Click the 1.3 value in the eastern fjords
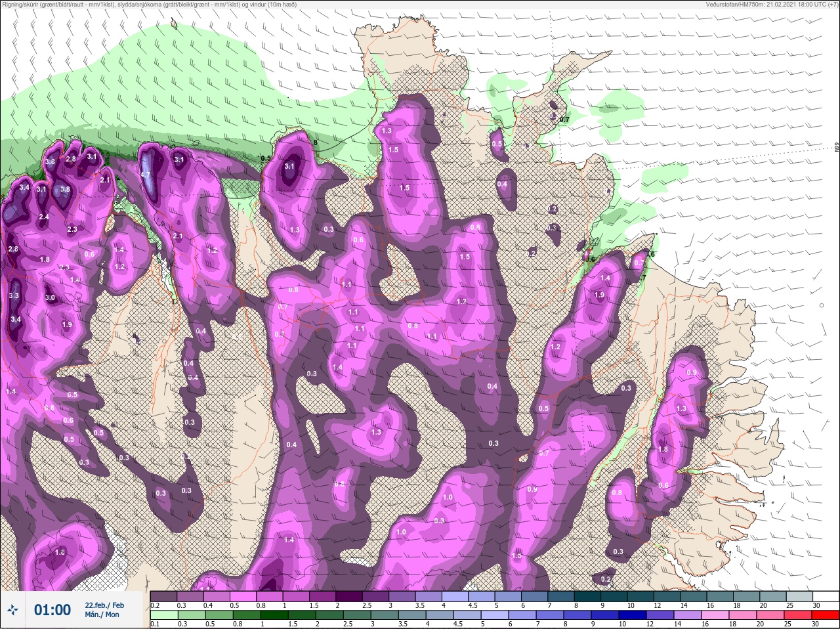The image size is (840, 629). (681, 408)
